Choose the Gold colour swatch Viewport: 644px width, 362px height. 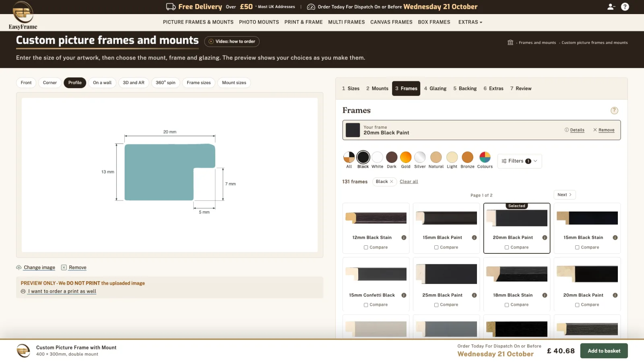[406, 157]
